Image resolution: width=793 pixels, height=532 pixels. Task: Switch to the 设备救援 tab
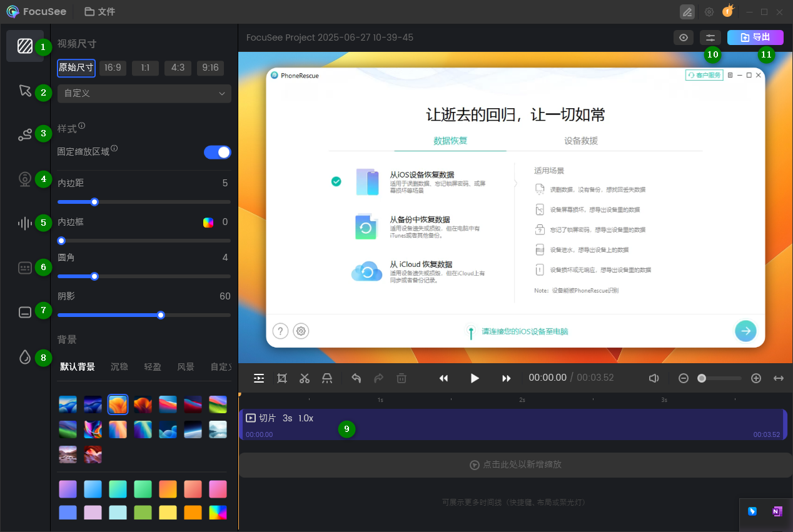click(x=581, y=141)
